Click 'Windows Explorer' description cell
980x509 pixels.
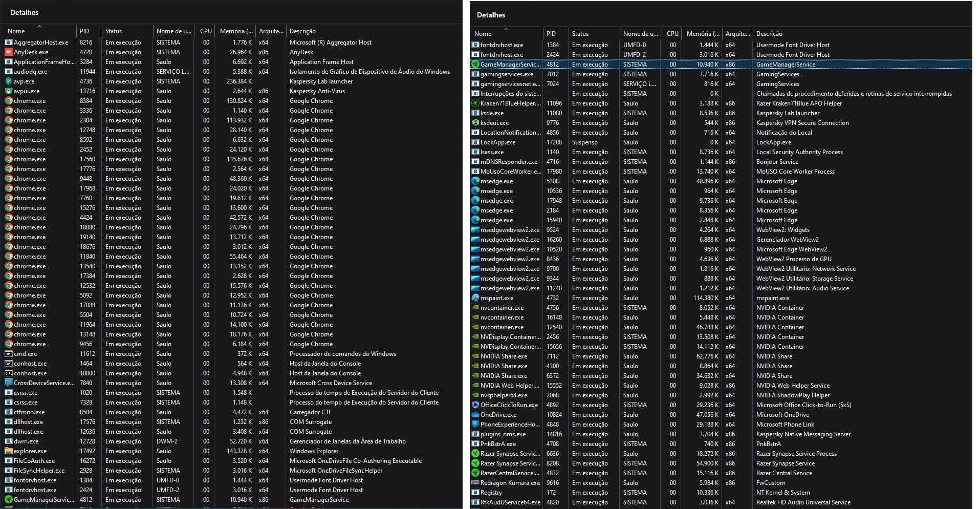(314, 451)
